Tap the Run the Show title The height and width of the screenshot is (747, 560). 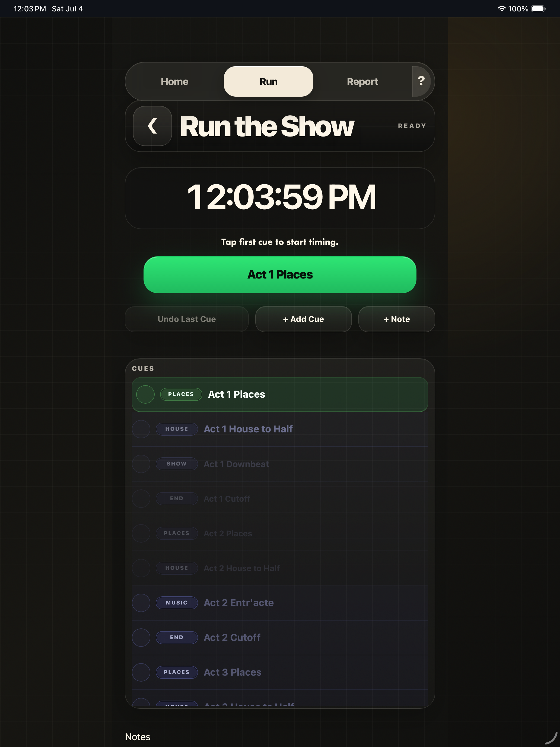point(267,127)
